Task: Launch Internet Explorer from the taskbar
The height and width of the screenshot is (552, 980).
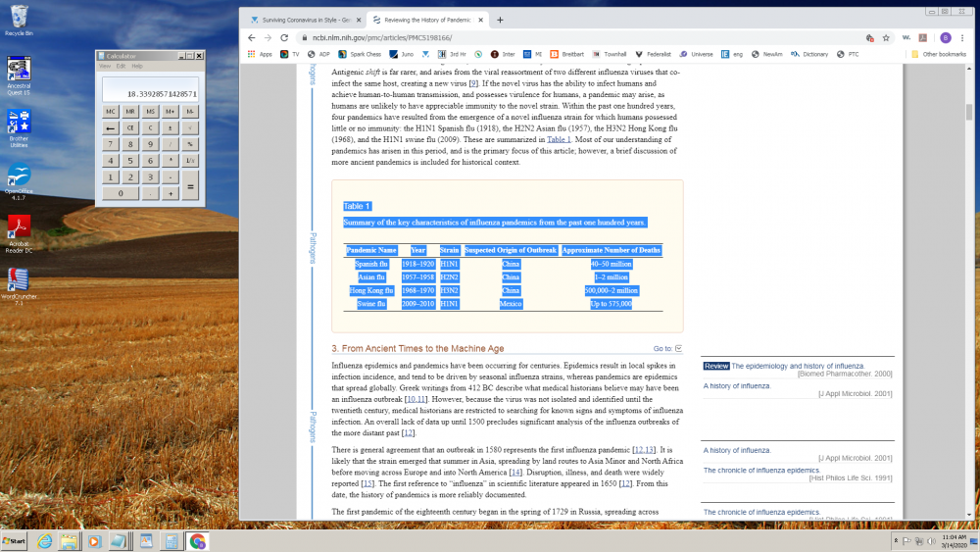Action: (44, 541)
